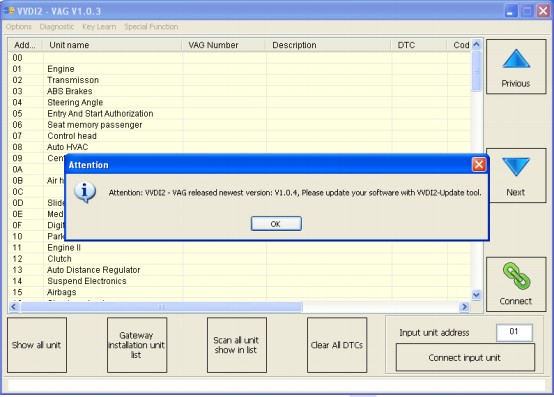Select the Control head row
This screenshot has width=554, height=397.
click(239, 136)
